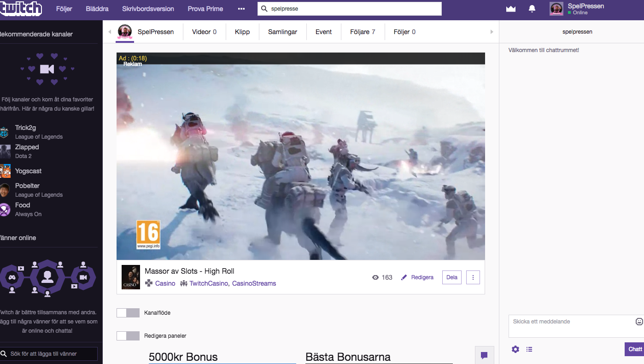Switch to the Event tab
Screen dimensions: 644x364
coord(323,32)
